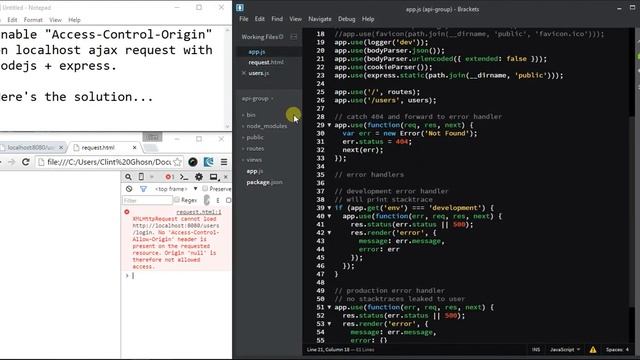Open the Brackets Navigate menu
This screenshot has height=360, width=640.
[x=320, y=19]
